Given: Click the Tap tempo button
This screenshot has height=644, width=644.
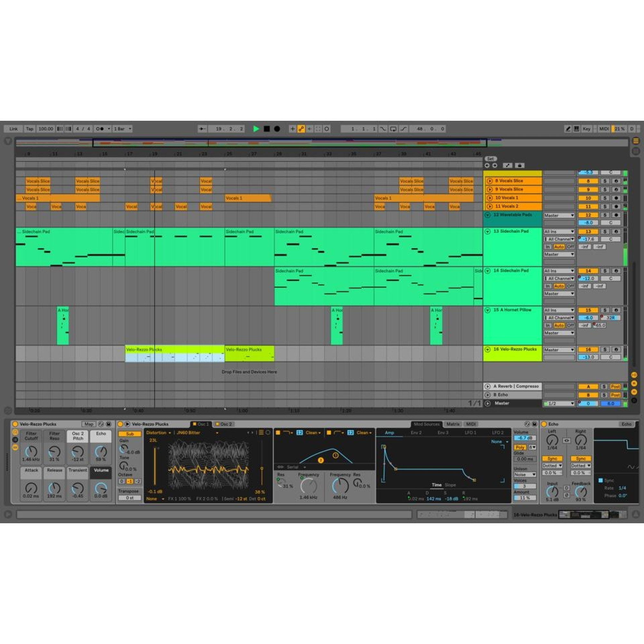Looking at the screenshot, I should pyautogui.click(x=30, y=129).
